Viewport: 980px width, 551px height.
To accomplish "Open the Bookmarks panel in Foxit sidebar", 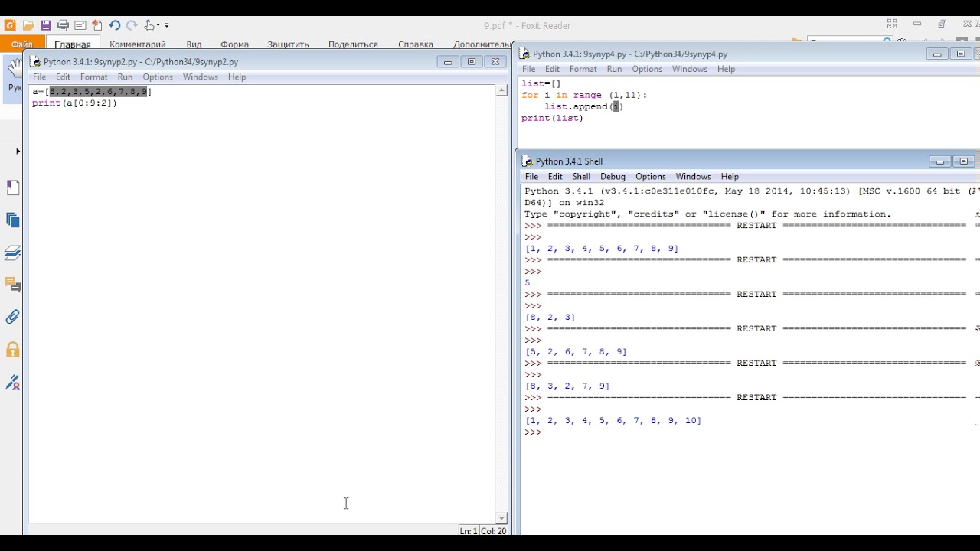I will [x=13, y=187].
